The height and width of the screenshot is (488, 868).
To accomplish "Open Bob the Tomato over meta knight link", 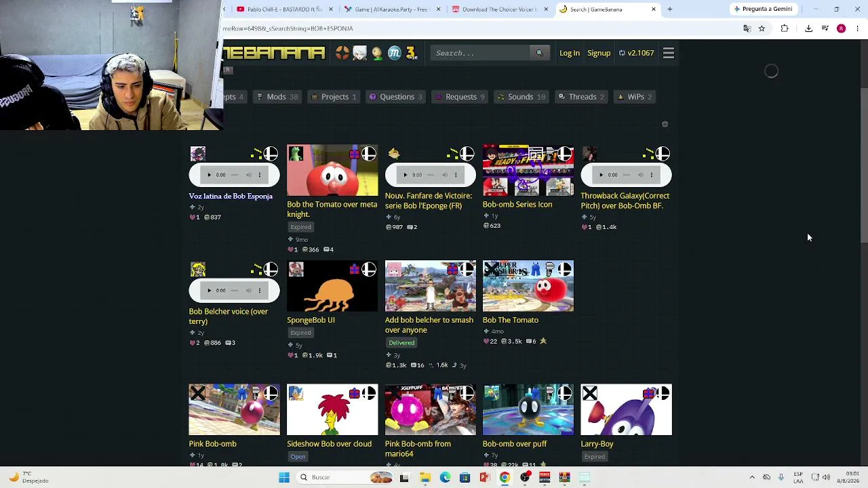I will pos(332,209).
